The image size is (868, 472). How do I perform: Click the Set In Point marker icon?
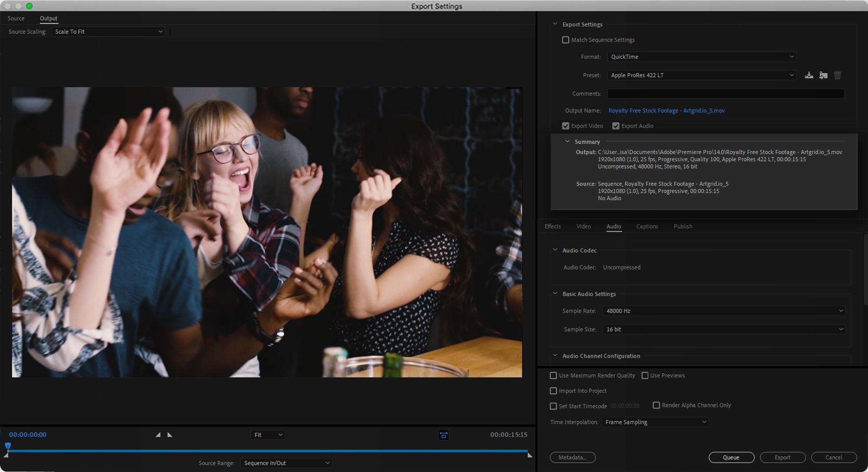(158, 435)
